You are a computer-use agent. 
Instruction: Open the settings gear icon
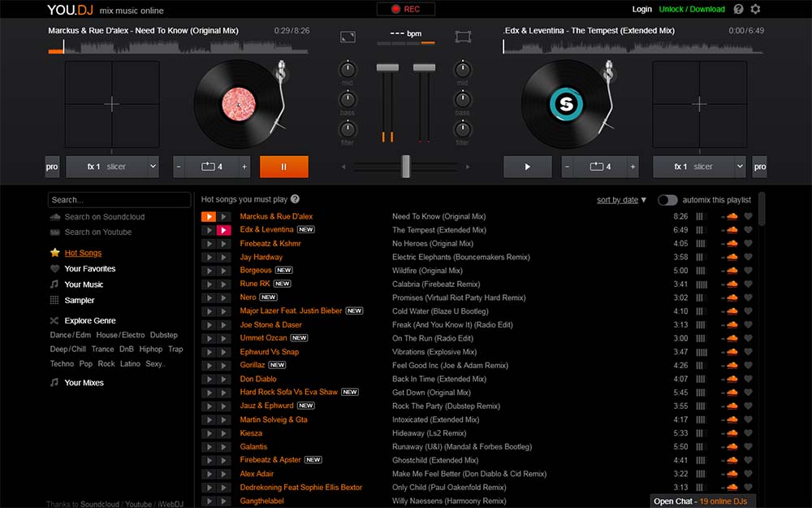pos(755,9)
